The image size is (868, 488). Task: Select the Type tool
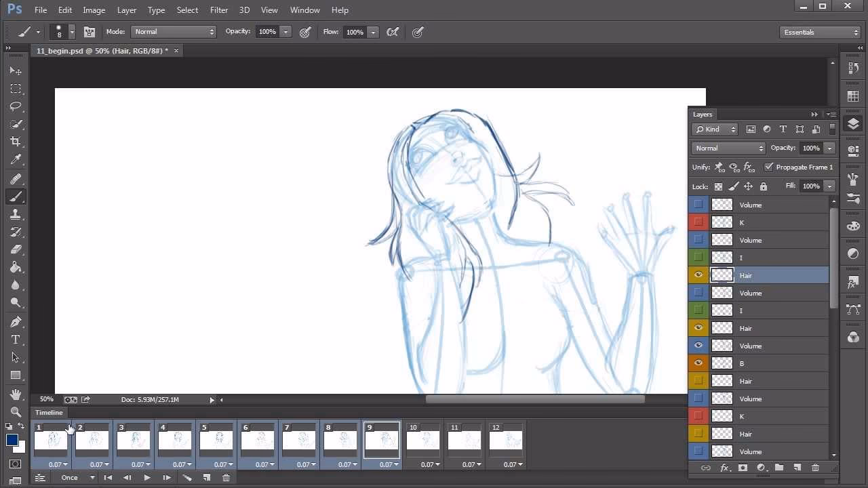coord(16,340)
